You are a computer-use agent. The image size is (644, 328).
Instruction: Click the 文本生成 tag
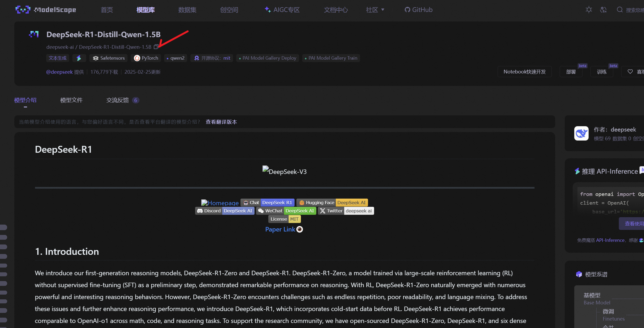(58, 58)
